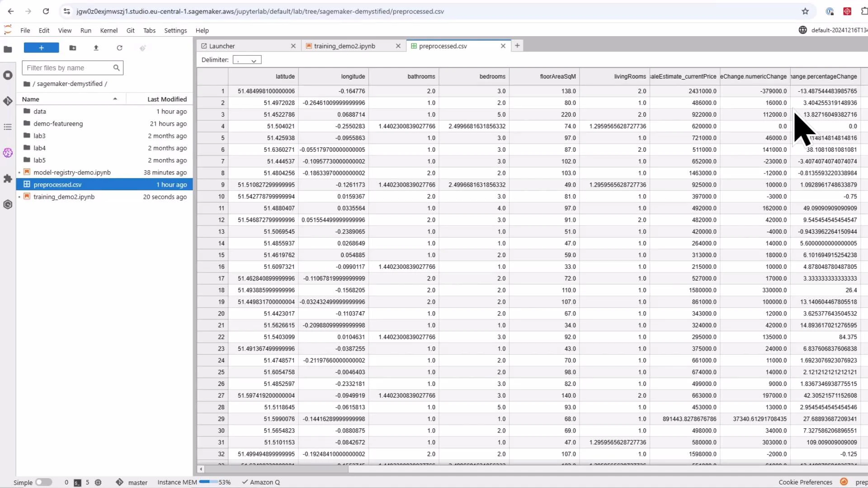The height and width of the screenshot is (488, 868).
Task: Open the Amazon Q assistant panel
Action: pos(8,153)
